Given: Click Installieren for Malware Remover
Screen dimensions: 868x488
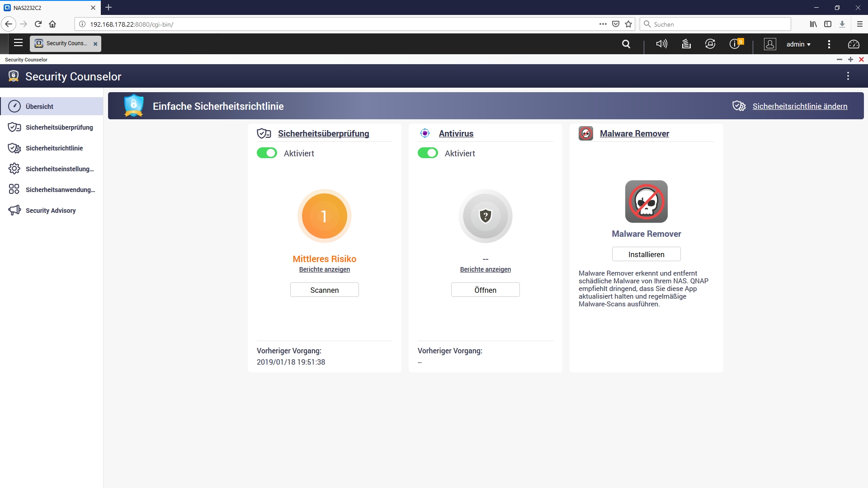Looking at the screenshot, I should click(x=646, y=254).
